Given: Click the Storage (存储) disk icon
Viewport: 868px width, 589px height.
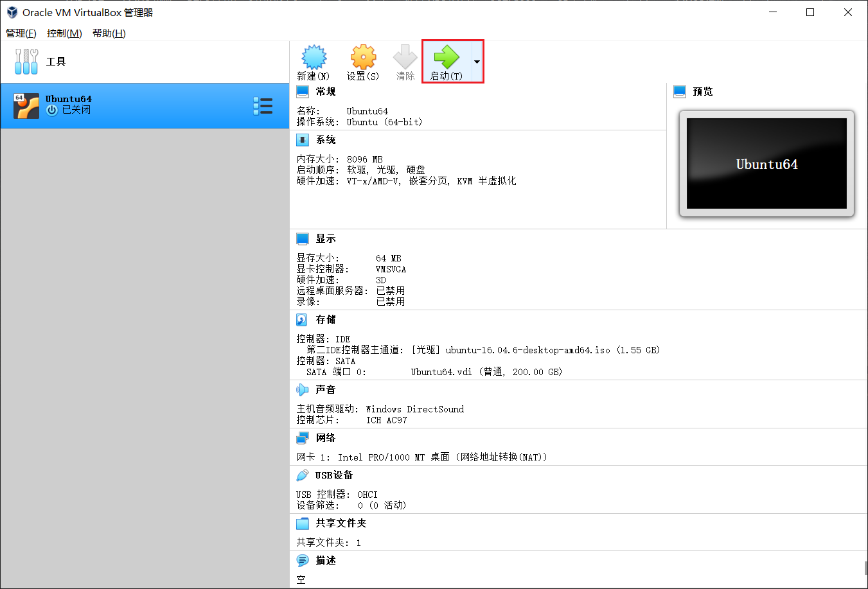Looking at the screenshot, I should coord(302,320).
